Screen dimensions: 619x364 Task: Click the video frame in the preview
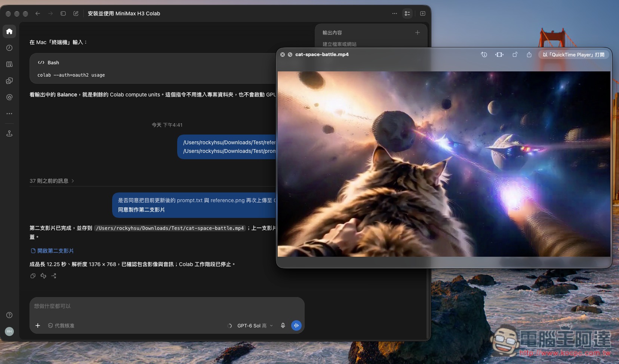[444, 164]
